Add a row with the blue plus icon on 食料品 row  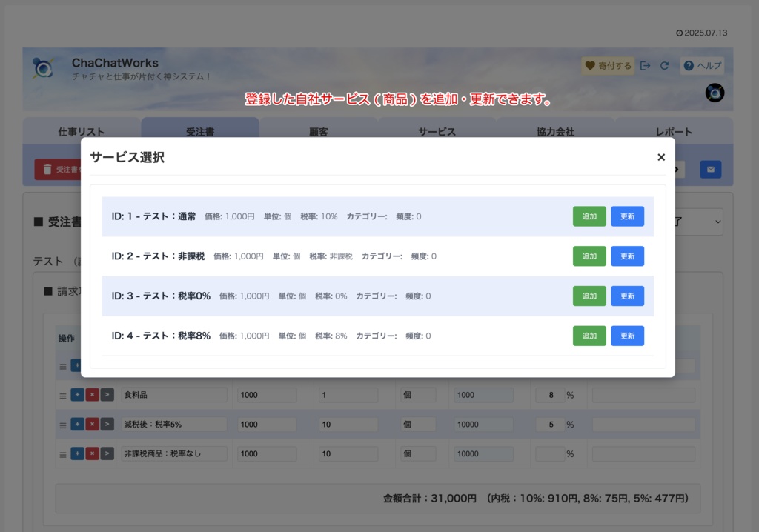tap(77, 395)
